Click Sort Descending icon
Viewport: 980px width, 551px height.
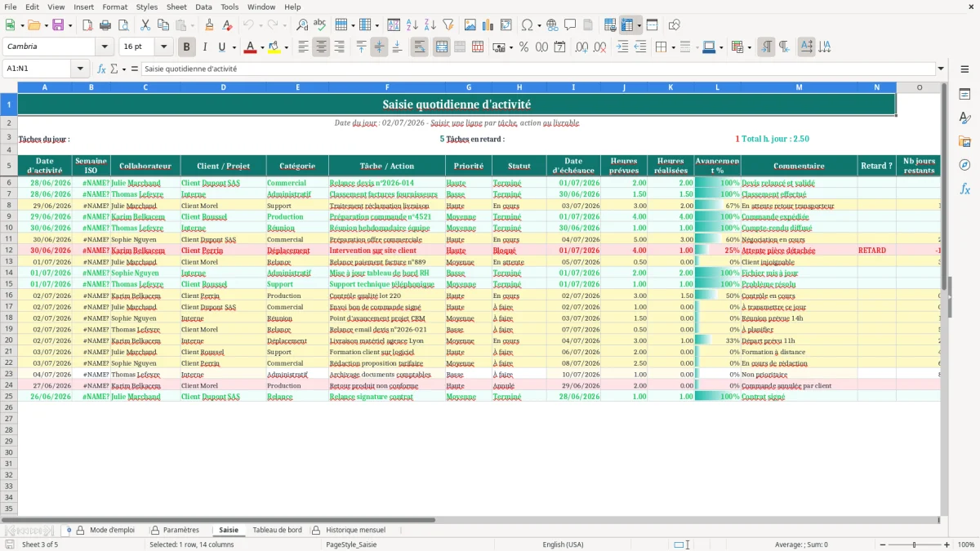pyautogui.click(x=430, y=25)
